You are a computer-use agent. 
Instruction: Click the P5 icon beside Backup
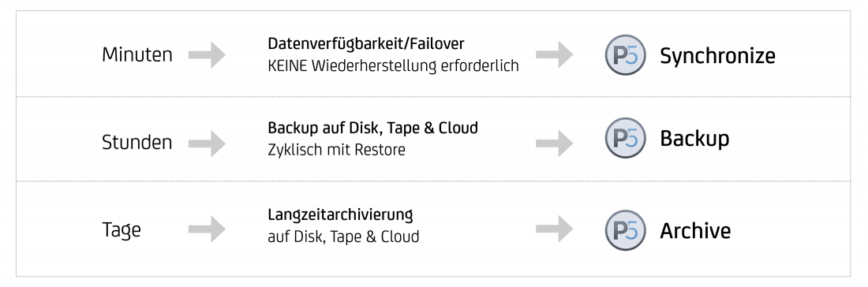625,138
